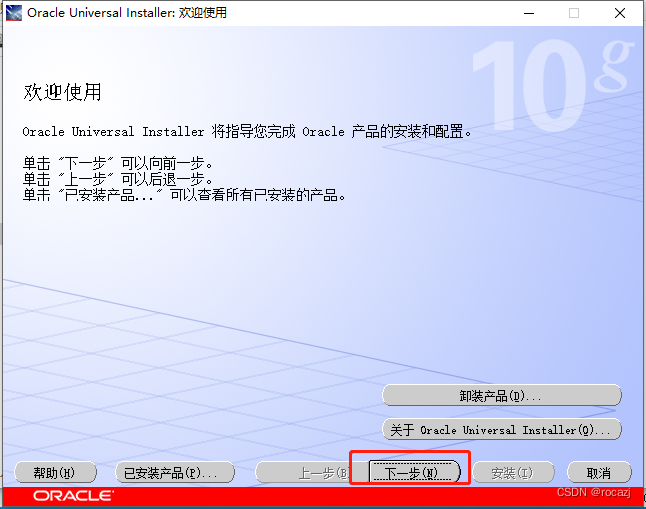Image resolution: width=646 pixels, height=509 pixels.
Task: View installed products via 已安装产品(P)...
Action: 175,472
